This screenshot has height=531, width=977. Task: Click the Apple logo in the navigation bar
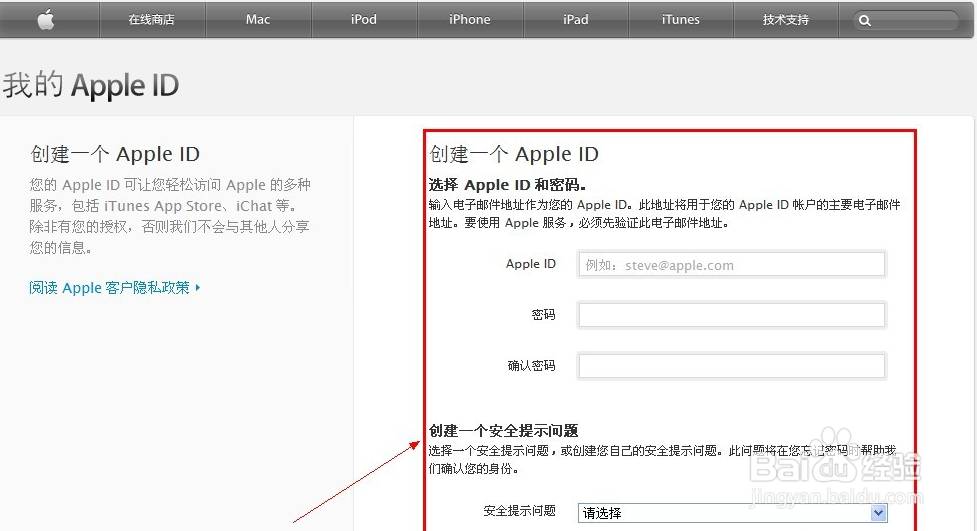(x=46, y=19)
